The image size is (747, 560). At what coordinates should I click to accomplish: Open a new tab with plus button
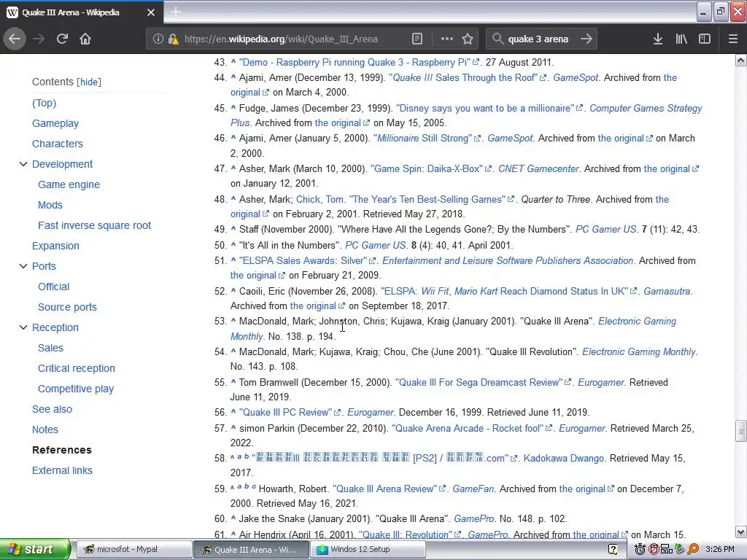[176, 12]
